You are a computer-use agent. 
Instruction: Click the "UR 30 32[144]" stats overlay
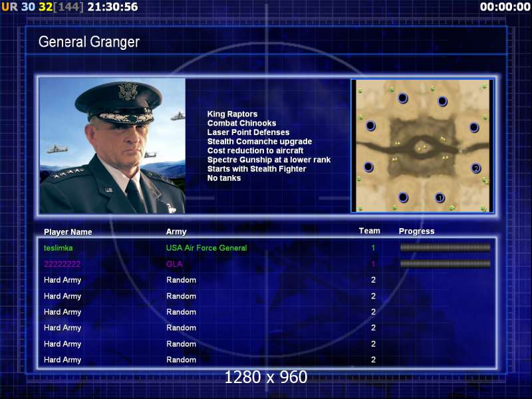tap(43, 7)
